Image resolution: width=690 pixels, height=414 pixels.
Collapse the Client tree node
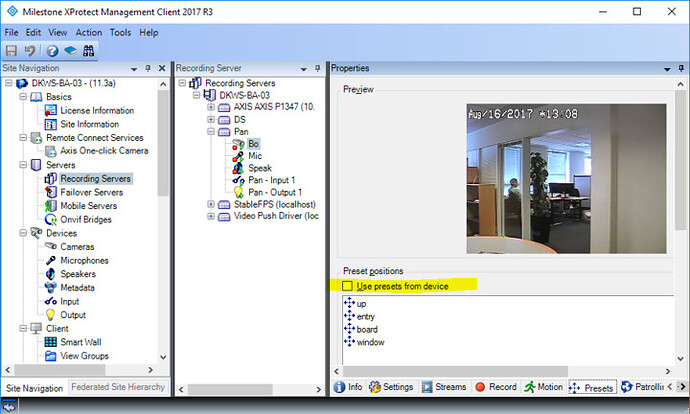tap(23, 328)
